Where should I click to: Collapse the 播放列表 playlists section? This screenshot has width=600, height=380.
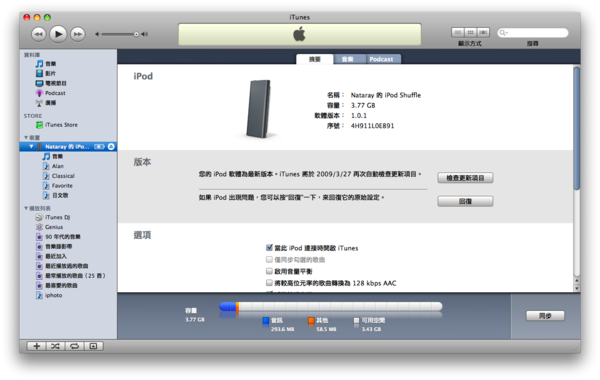click(x=26, y=208)
